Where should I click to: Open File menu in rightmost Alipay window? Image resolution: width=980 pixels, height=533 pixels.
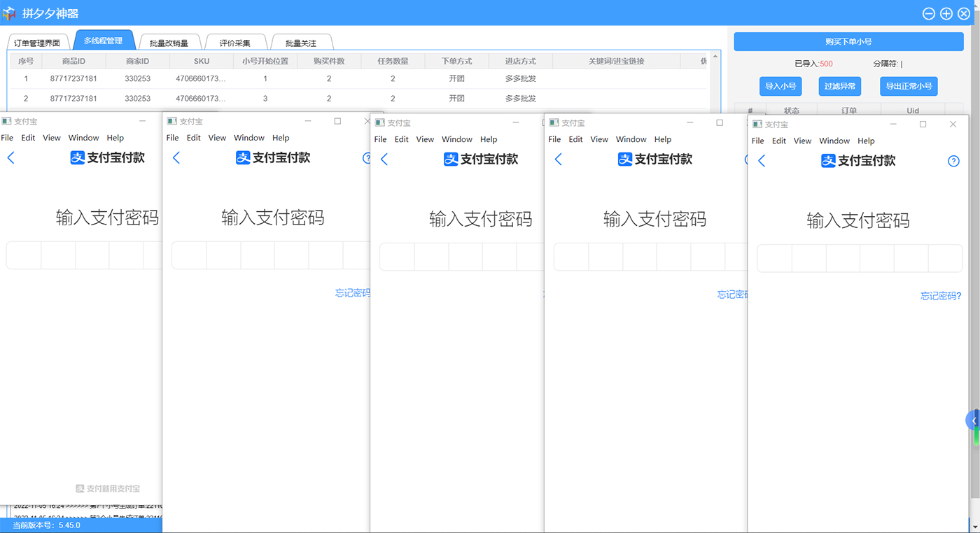pos(758,141)
